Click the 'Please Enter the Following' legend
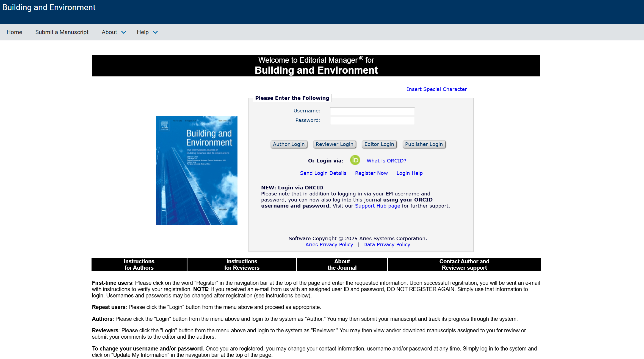 point(292,98)
